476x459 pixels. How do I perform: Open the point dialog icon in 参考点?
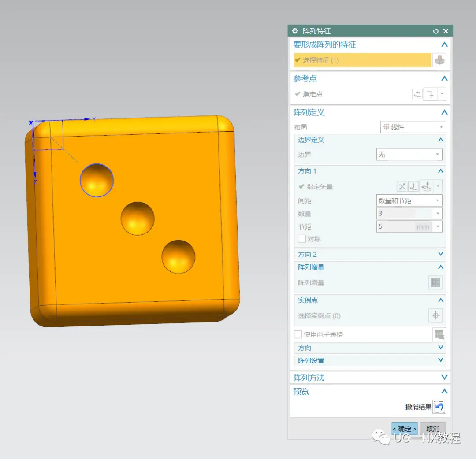[417, 94]
